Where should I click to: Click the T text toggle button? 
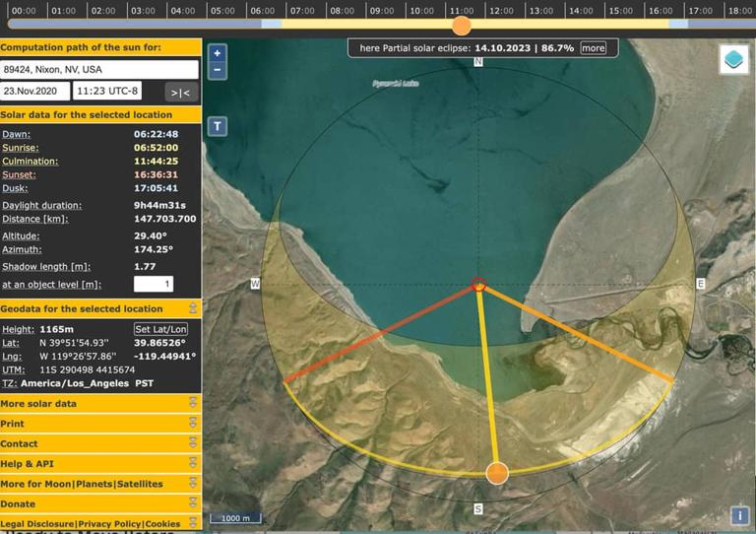click(x=218, y=126)
